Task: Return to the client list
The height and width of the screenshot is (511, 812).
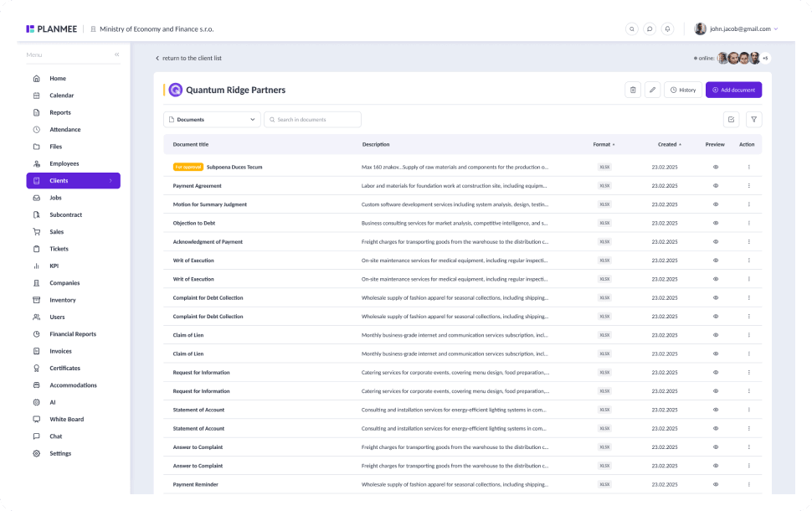Action: 188,58
